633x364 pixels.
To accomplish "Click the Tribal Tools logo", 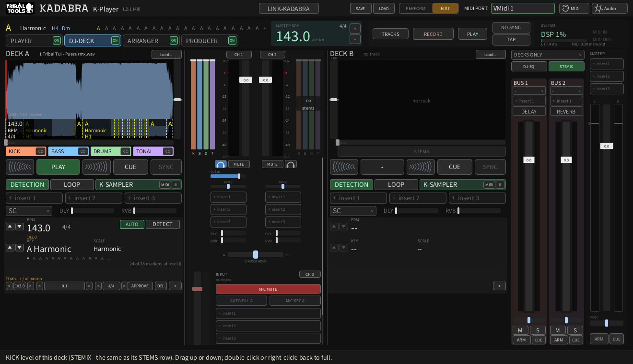I will [20, 8].
